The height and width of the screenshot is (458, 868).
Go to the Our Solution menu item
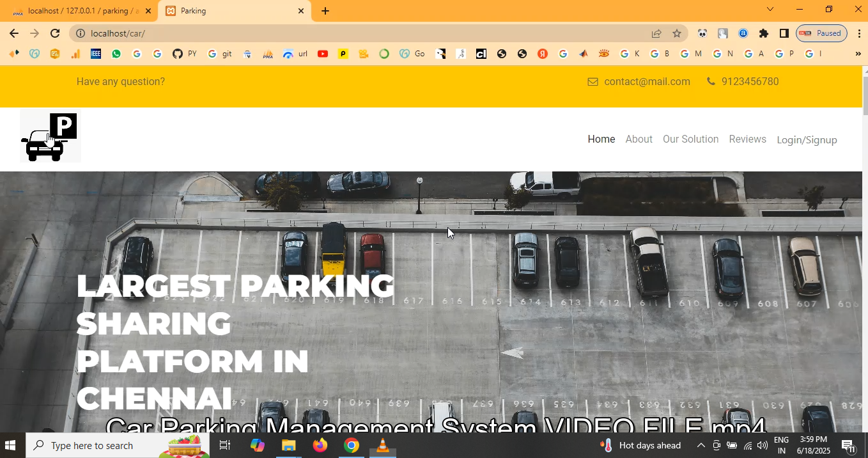coord(690,139)
